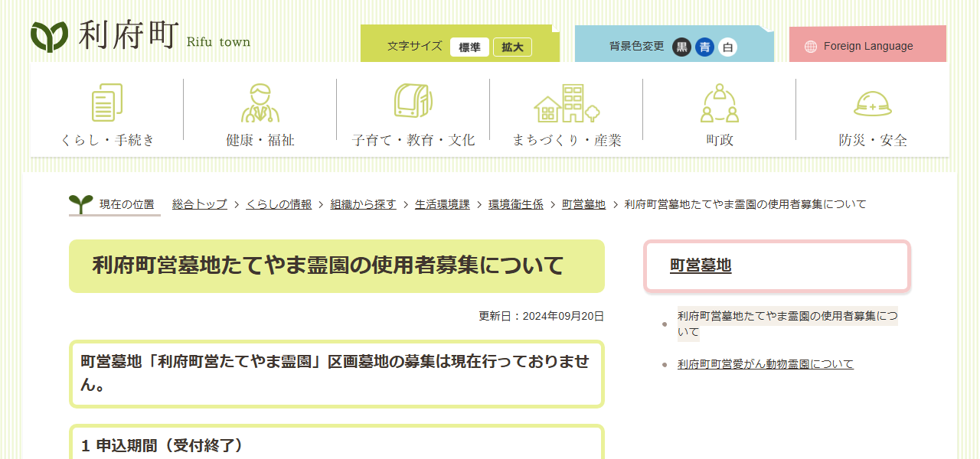Click the Rifu town leaf logo
Viewport: 980px width, 459px height.
coord(50,36)
